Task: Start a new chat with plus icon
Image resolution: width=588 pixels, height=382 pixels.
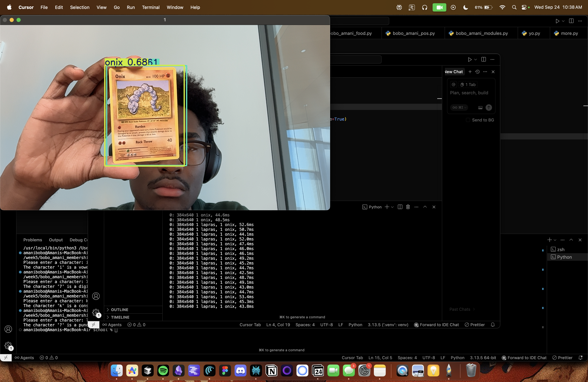Action: pyautogui.click(x=470, y=72)
